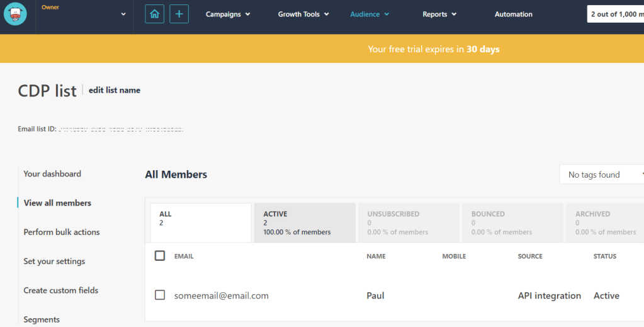Image resolution: width=644 pixels, height=327 pixels.
Task: Open Perform bulk actions in sidebar
Action: (x=62, y=232)
